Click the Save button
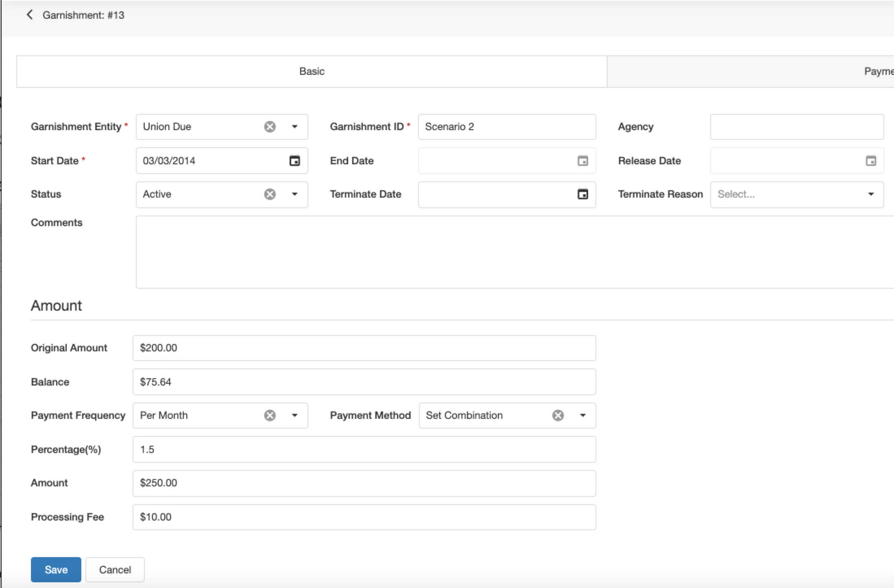894x588 pixels. (56, 570)
